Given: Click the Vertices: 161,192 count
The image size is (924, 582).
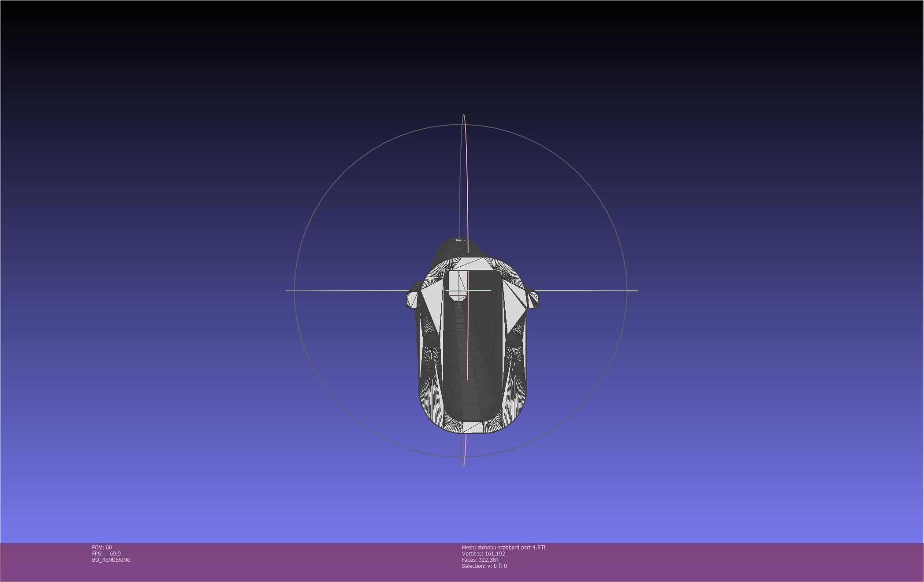Looking at the screenshot, I should (x=483, y=553).
